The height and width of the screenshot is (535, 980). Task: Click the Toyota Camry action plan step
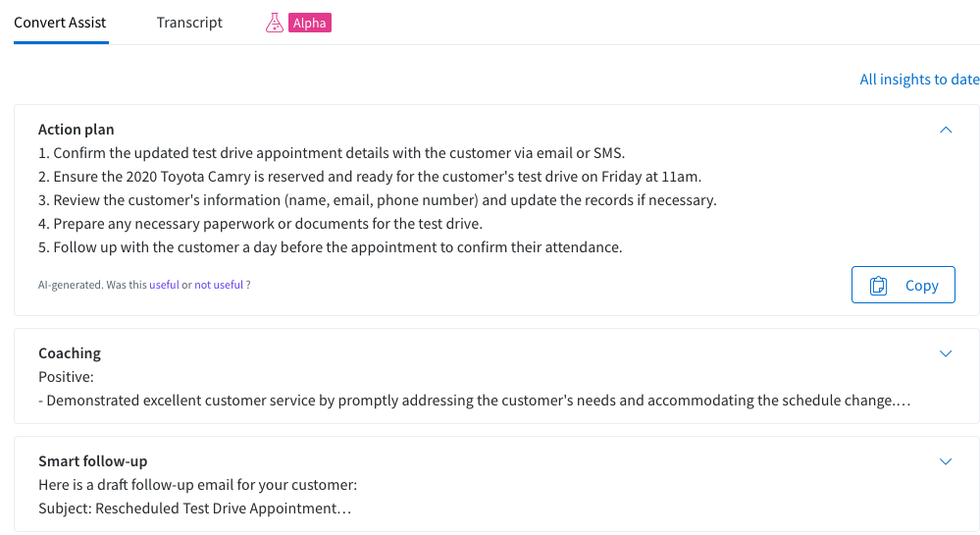[370, 177]
